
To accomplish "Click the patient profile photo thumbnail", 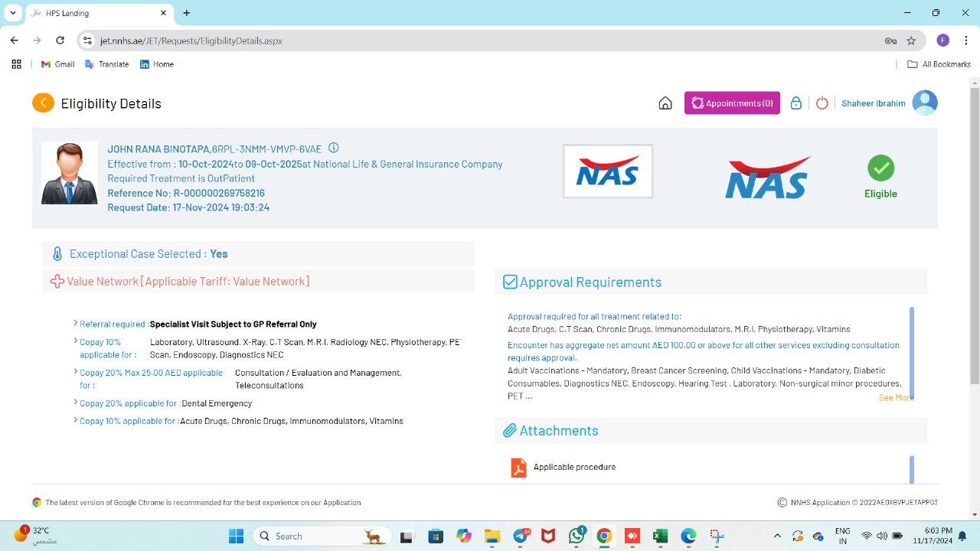I will point(70,173).
